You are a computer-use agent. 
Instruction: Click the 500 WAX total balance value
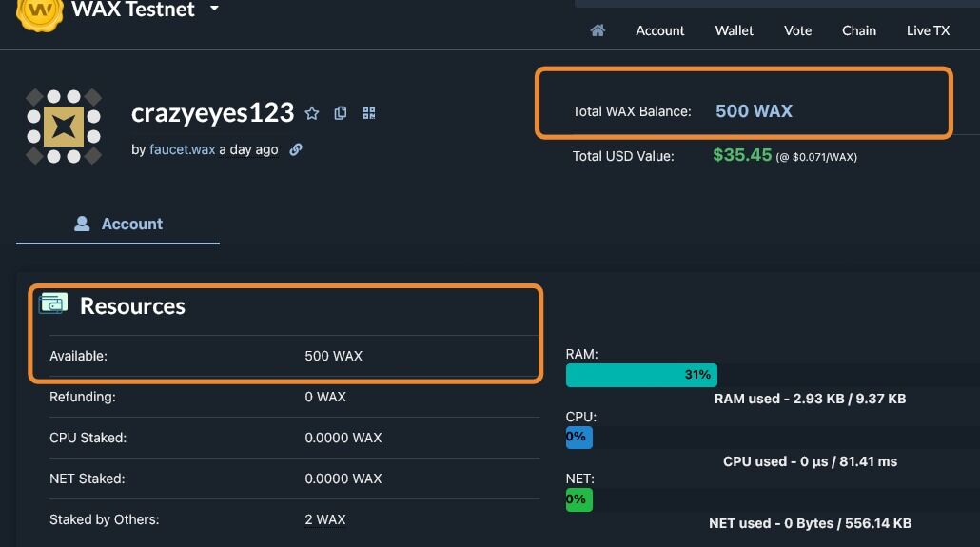click(x=754, y=110)
